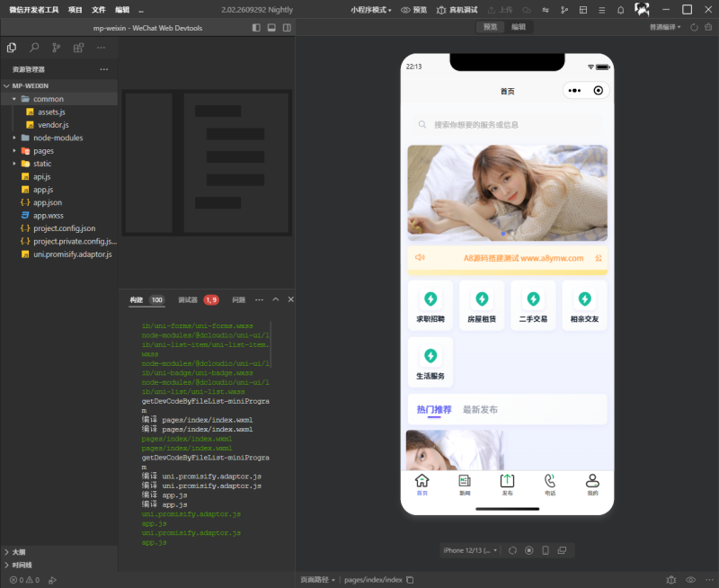Viewport: 719px width, 588px height.
Task: Click the phone device icon in the simulator toolbar
Action: click(x=546, y=550)
